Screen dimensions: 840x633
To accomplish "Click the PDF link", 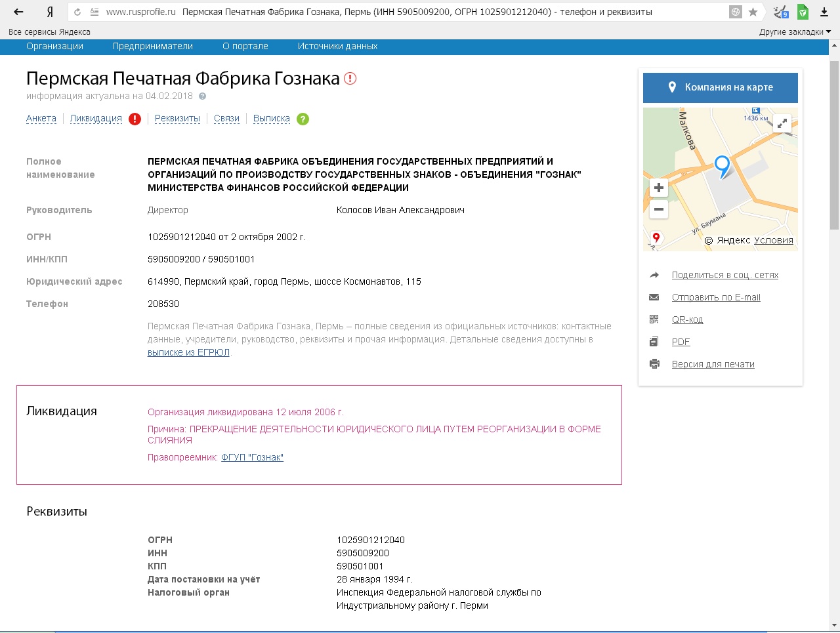I will 681,342.
